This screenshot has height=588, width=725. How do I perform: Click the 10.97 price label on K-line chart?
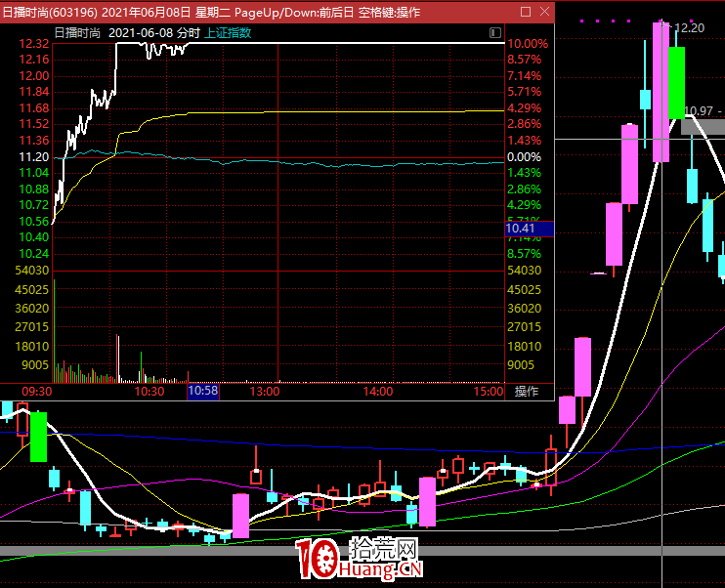tap(699, 111)
